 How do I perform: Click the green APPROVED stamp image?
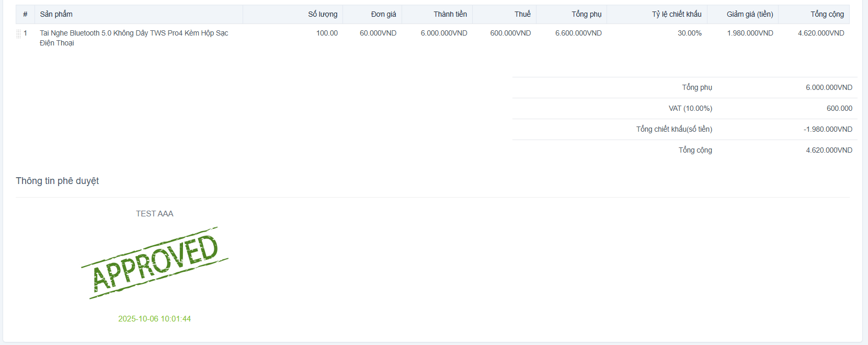[x=155, y=263]
